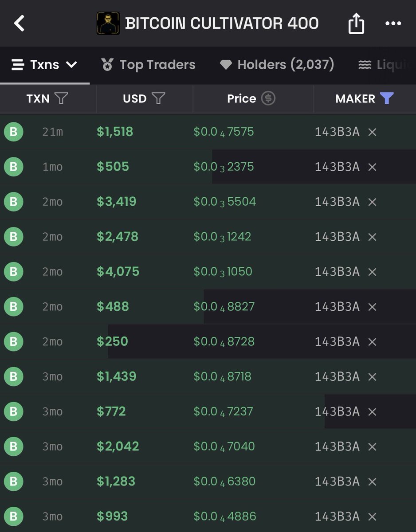The width and height of the screenshot is (416, 532).
Task: Tap the Bitcoin Cultivator 400 token avatar
Action: coord(108,23)
